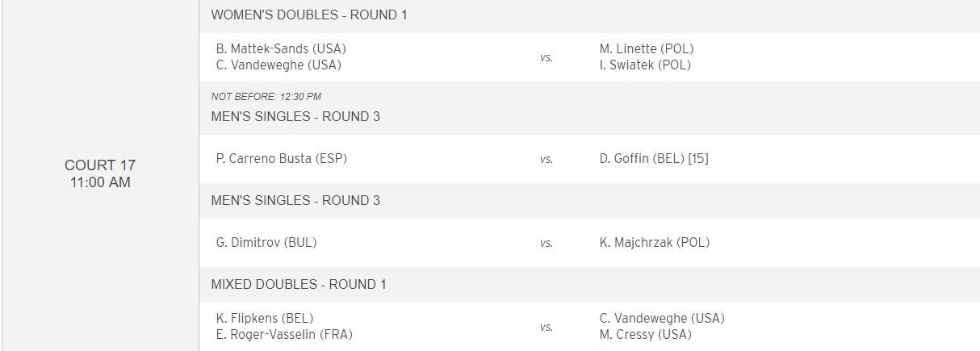Click K. Majchrzak (POL)
The width and height of the screenshot is (980, 351).
tap(655, 242)
